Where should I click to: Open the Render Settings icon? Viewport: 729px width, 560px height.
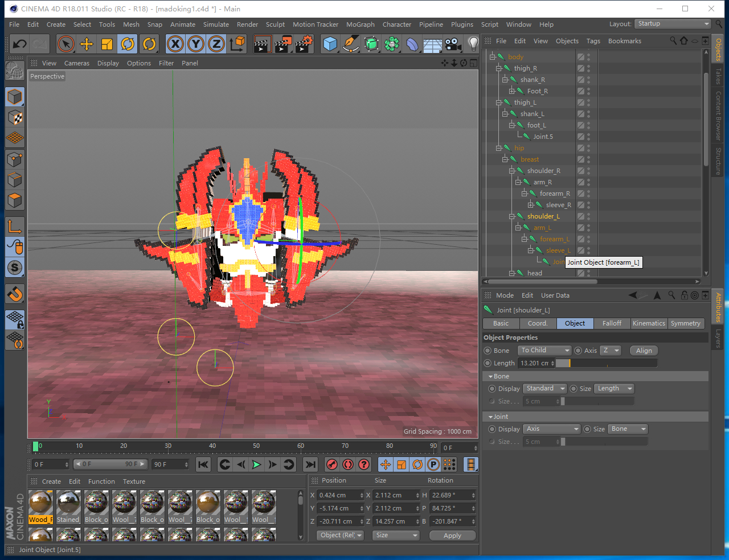coord(304,44)
